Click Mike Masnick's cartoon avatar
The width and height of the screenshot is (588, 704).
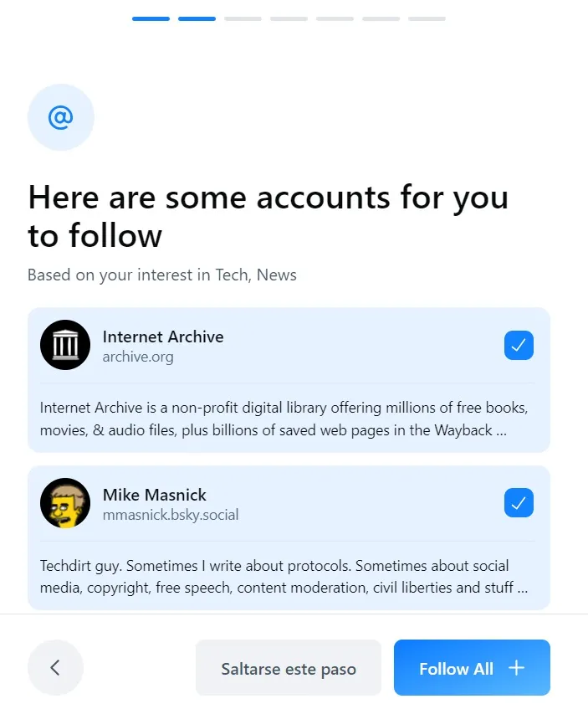coord(65,503)
